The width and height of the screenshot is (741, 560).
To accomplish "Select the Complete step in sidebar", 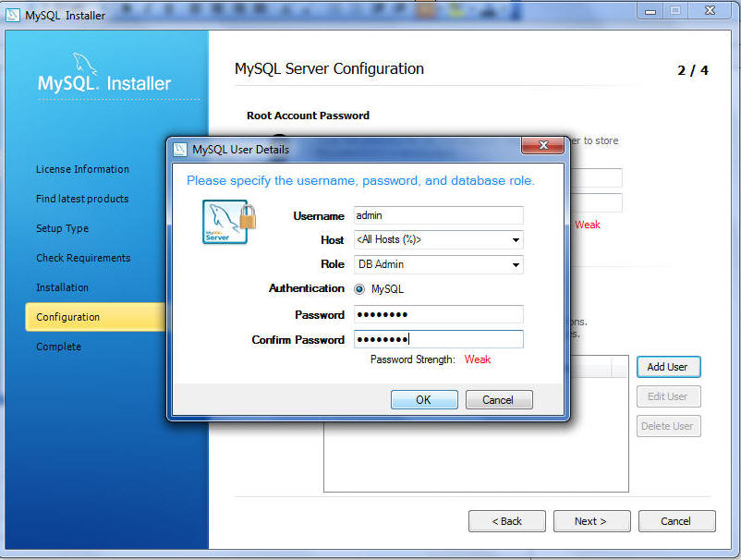I will 58,347.
